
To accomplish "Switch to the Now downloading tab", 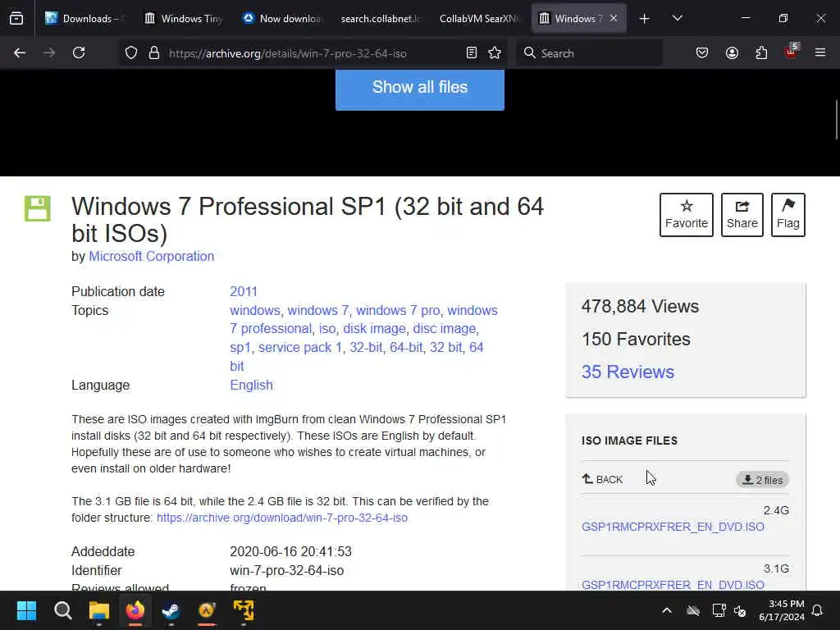I will pyautogui.click(x=282, y=19).
